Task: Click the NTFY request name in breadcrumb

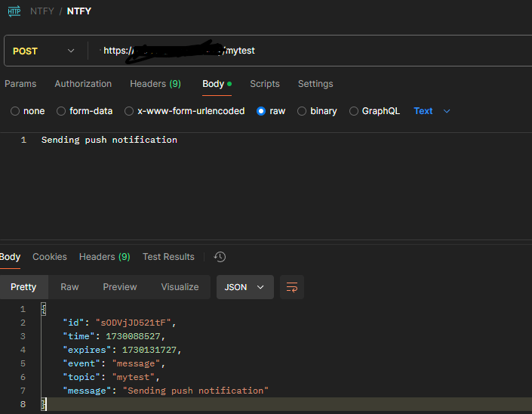Action: [79, 11]
